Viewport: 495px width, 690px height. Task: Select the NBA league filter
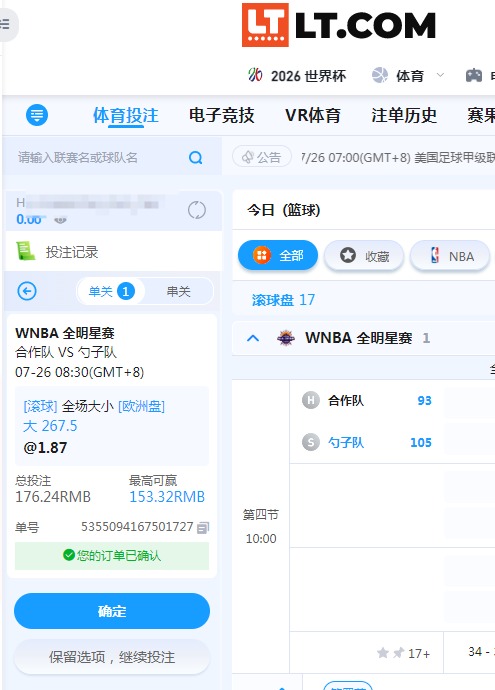pyautogui.click(x=450, y=256)
